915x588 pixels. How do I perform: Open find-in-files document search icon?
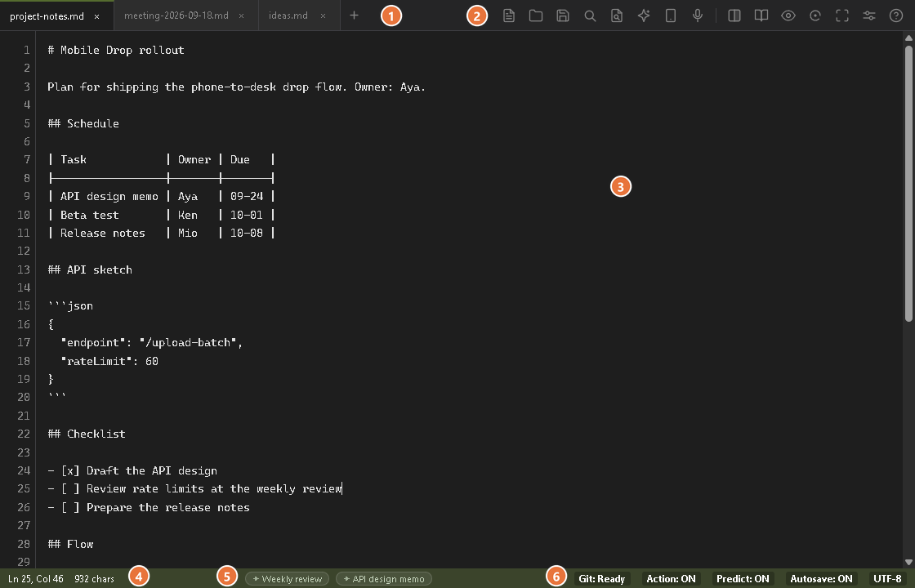pyautogui.click(x=617, y=16)
